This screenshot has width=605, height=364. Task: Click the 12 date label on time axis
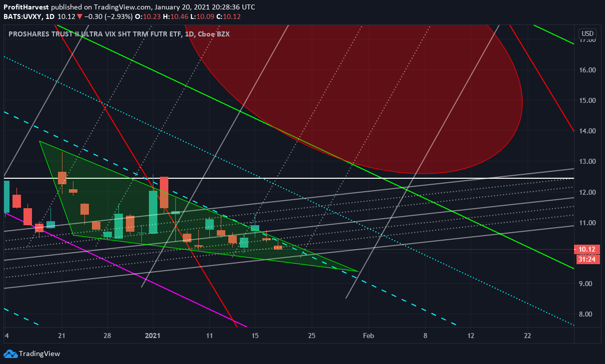471,336
